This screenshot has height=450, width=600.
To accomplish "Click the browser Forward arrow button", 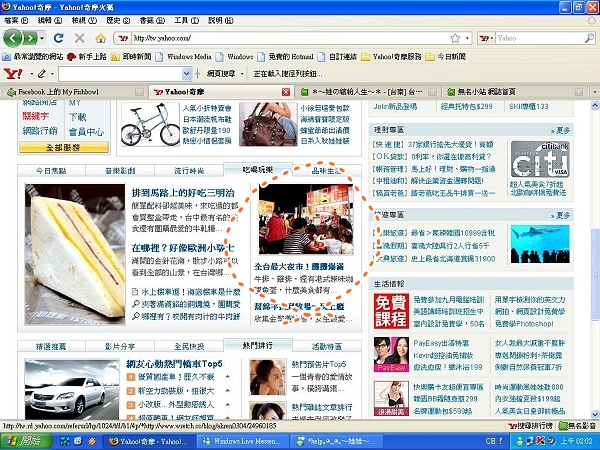I will pyautogui.click(x=30, y=38).
